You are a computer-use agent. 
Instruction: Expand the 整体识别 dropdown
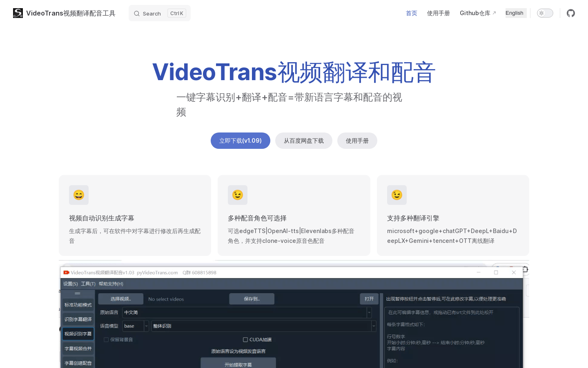373,326
